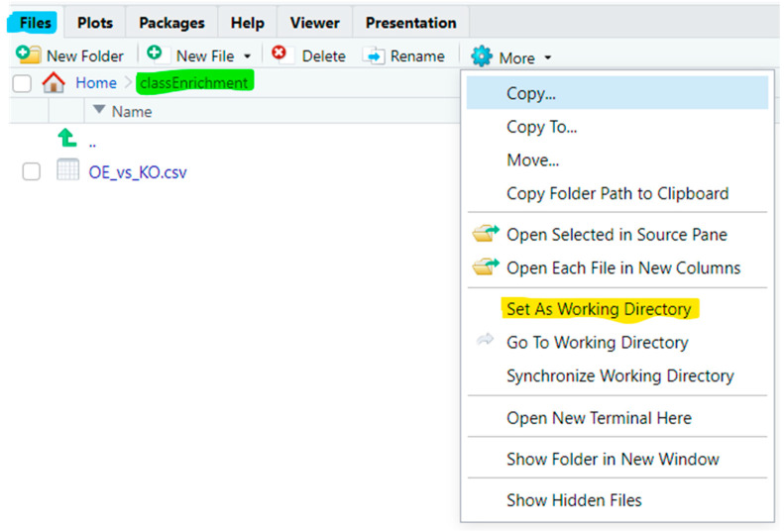Screen dimensions: 784x532
Task: Click the spreadsheet icon next to OE_vs_KO.csv
Action: click(x=67, y=169)
